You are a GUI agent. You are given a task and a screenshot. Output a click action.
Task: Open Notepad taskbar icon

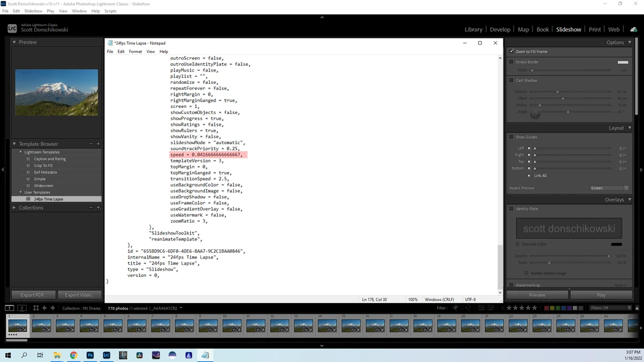tap(205, 355)
